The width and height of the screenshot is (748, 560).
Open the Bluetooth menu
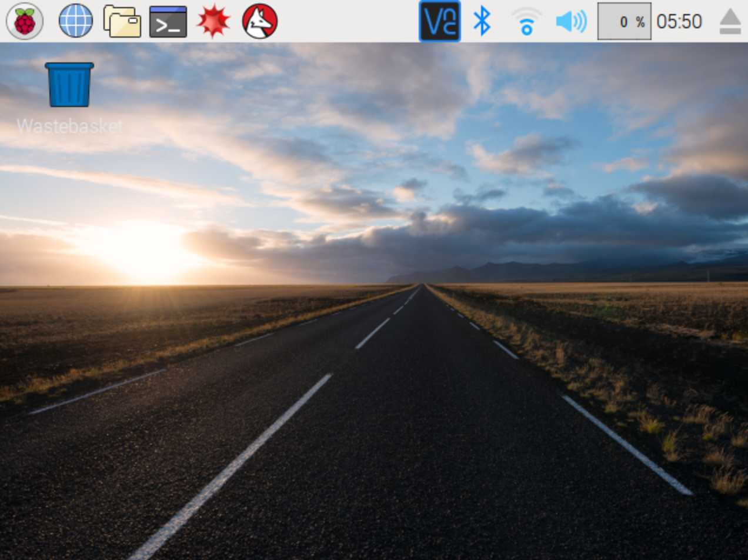(482, 21)
